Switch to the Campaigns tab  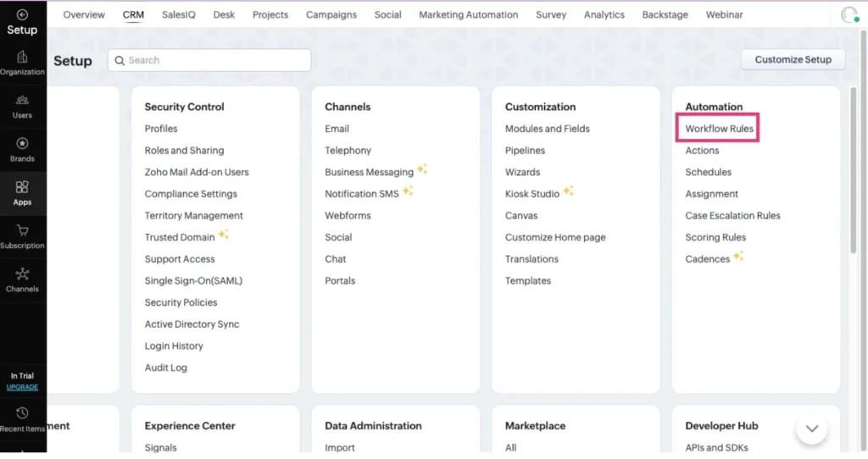[331, 15]
